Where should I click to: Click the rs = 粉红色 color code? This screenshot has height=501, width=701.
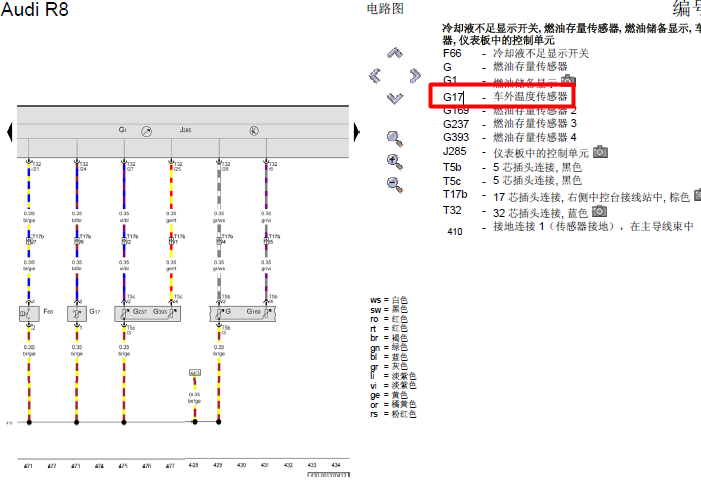point(393,414)
